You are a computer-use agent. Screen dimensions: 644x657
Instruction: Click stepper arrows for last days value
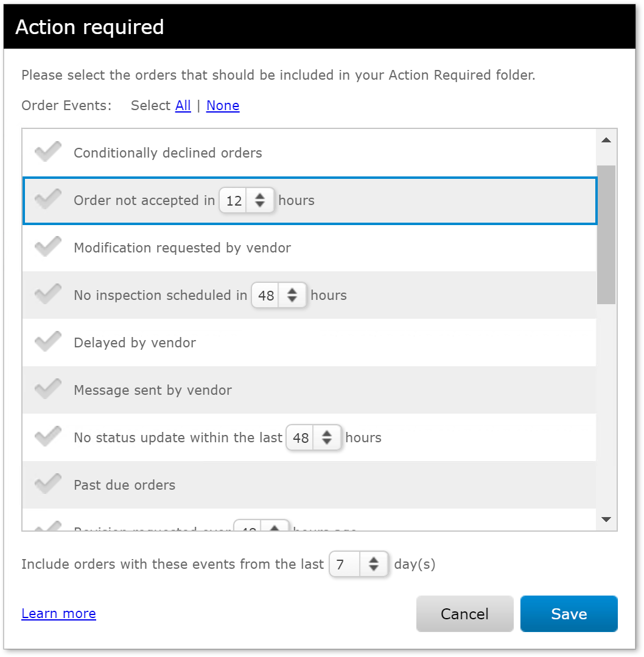click(374, 564)
